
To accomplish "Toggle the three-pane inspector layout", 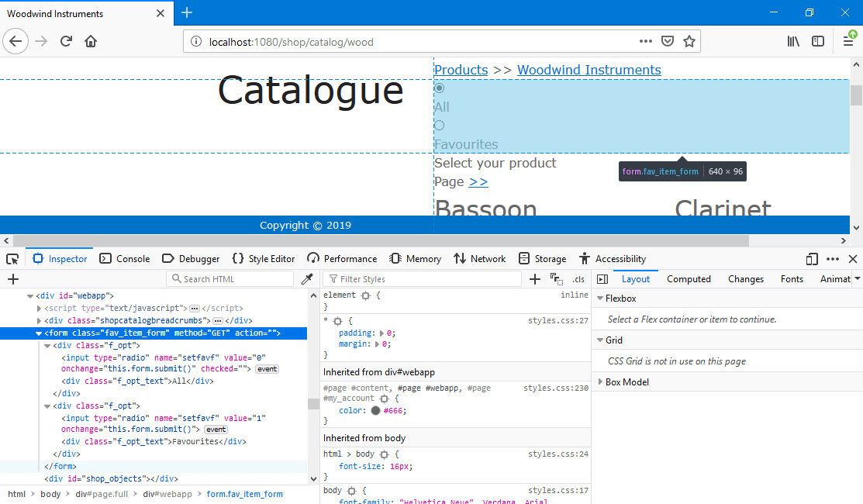I will click(x=602, y=279).
